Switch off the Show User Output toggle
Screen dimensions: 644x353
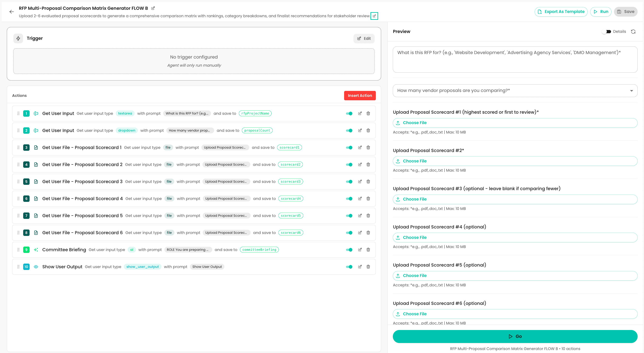349,266
